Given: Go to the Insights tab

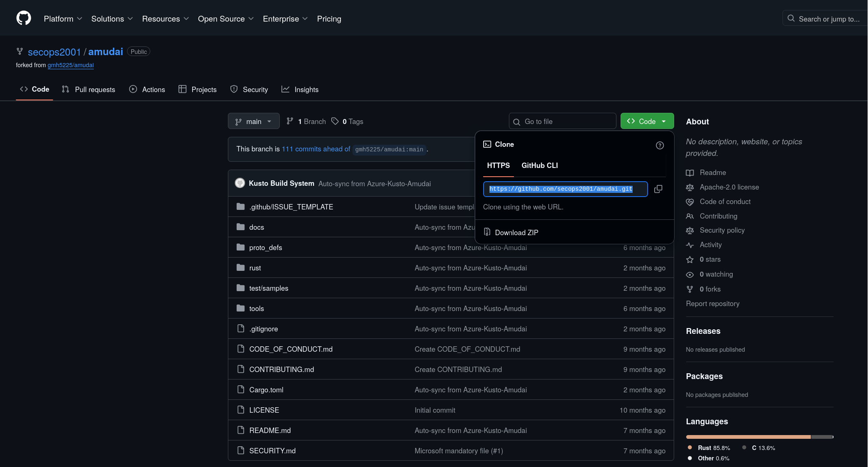Looking at the screenshot, I should click(300, 90).
